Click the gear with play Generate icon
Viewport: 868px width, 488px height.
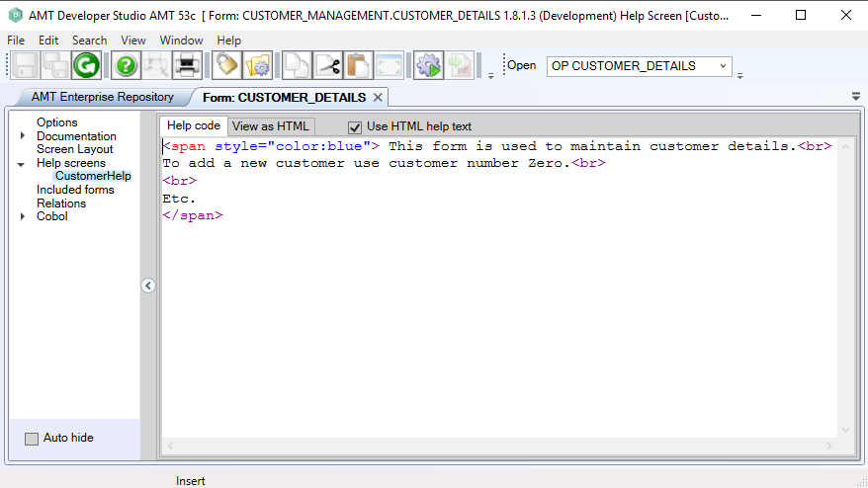[428, 66]
